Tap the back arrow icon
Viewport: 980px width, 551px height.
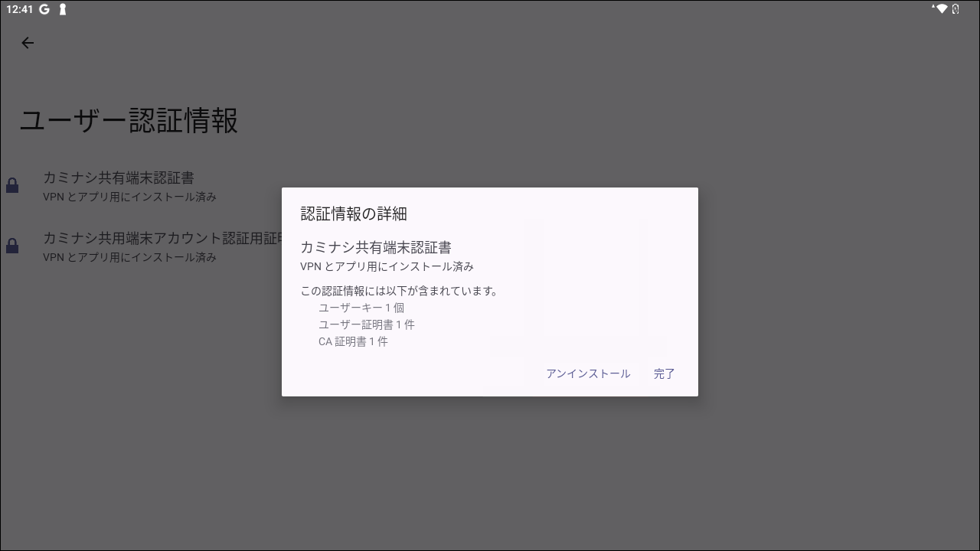28,43
